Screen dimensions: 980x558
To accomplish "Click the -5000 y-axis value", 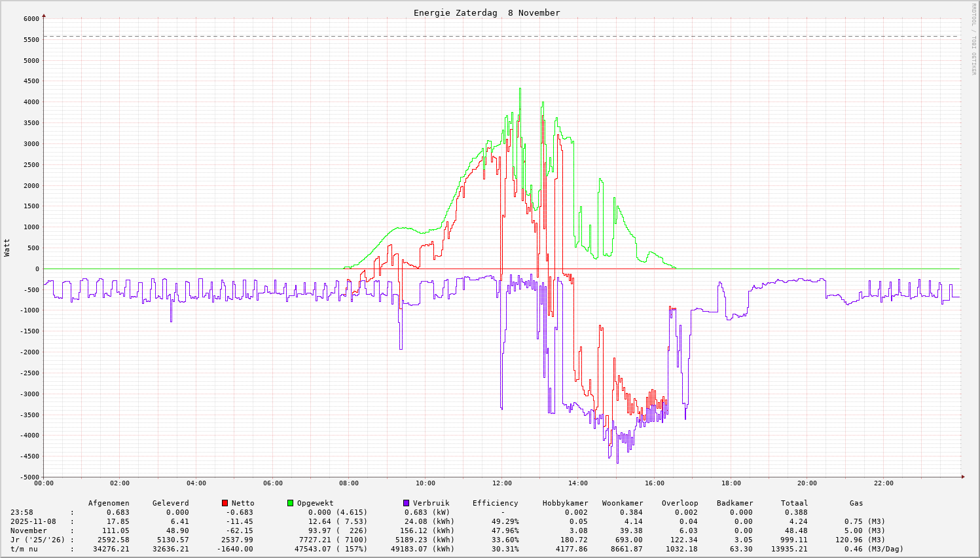I will [x=29, y=477].
